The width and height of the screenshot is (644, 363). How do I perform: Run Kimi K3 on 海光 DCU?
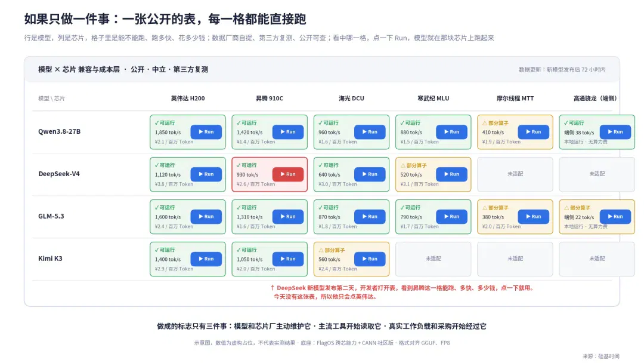pyautogui.click(x=370, y=259)
